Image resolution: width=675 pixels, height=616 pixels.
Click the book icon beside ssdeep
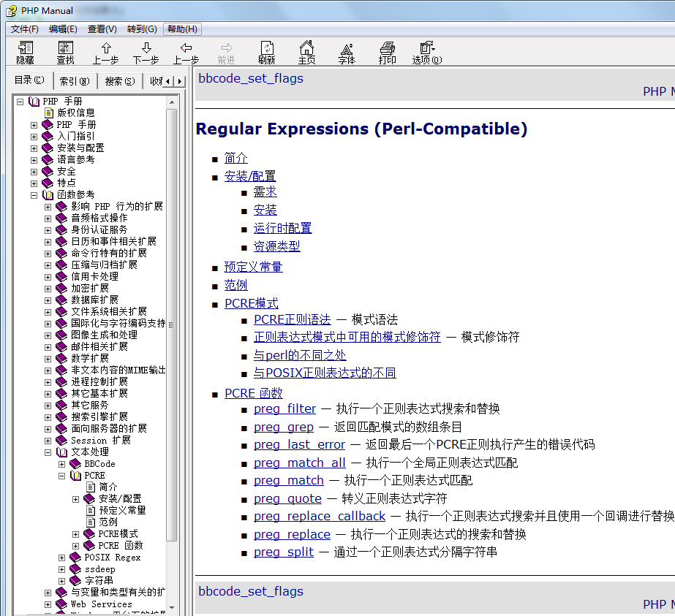click(75, 569)
